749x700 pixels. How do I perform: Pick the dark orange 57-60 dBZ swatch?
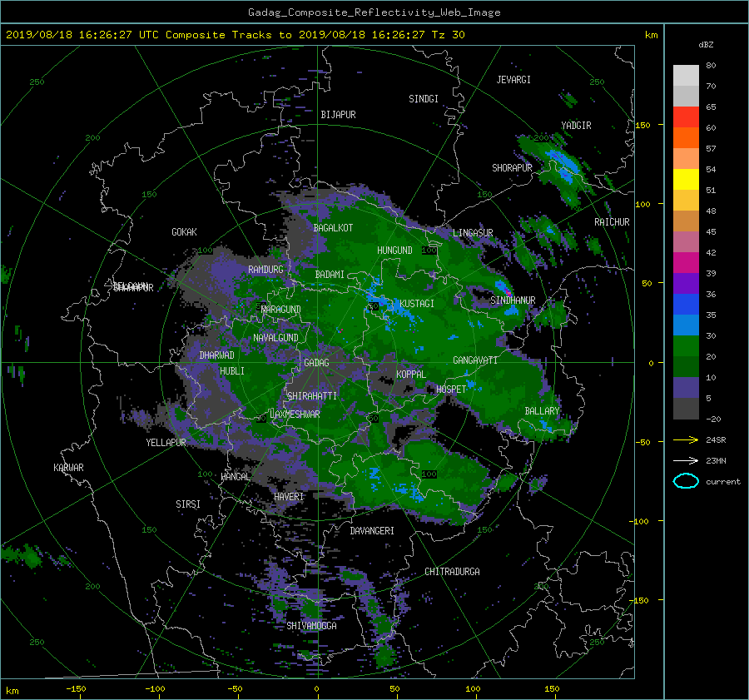pos(686,137)
